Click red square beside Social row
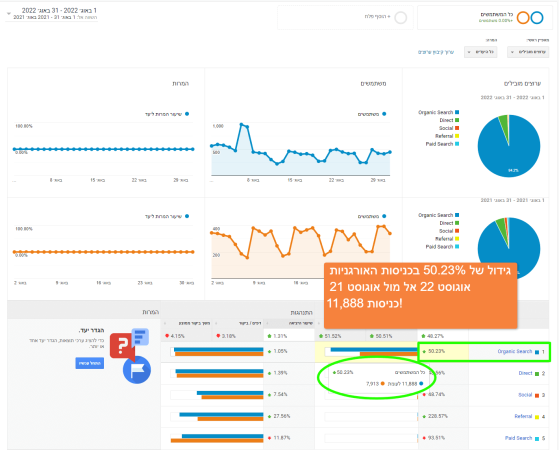This screenshot has width=559, height=450. 537,395
